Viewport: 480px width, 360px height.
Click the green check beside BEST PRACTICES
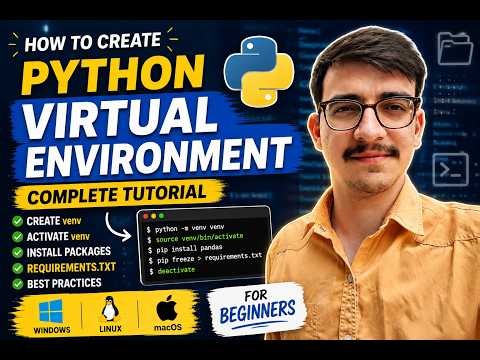(x=17, y=284)
